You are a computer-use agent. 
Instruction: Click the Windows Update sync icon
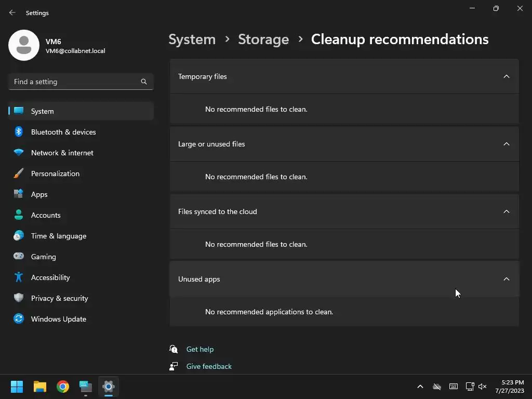pos(19,319)
